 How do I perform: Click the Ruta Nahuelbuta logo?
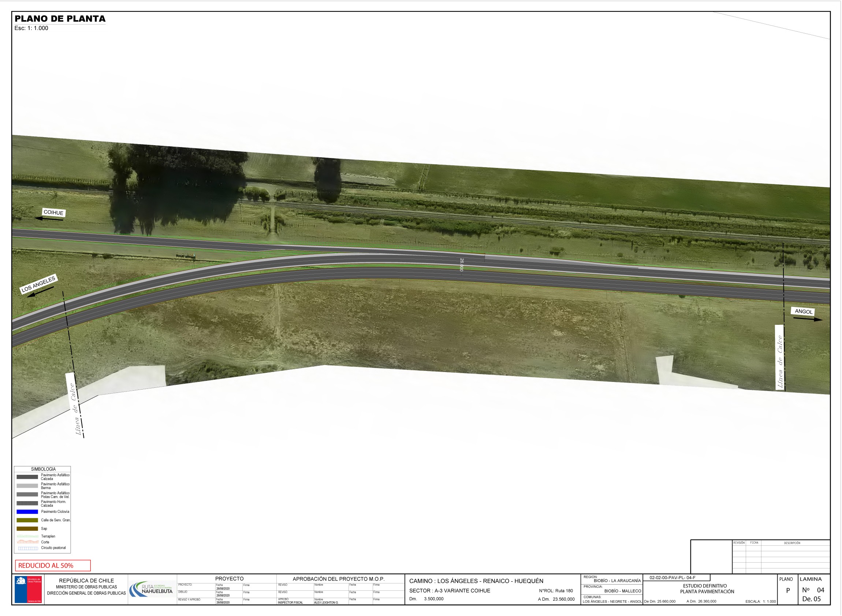click(151, 589)
